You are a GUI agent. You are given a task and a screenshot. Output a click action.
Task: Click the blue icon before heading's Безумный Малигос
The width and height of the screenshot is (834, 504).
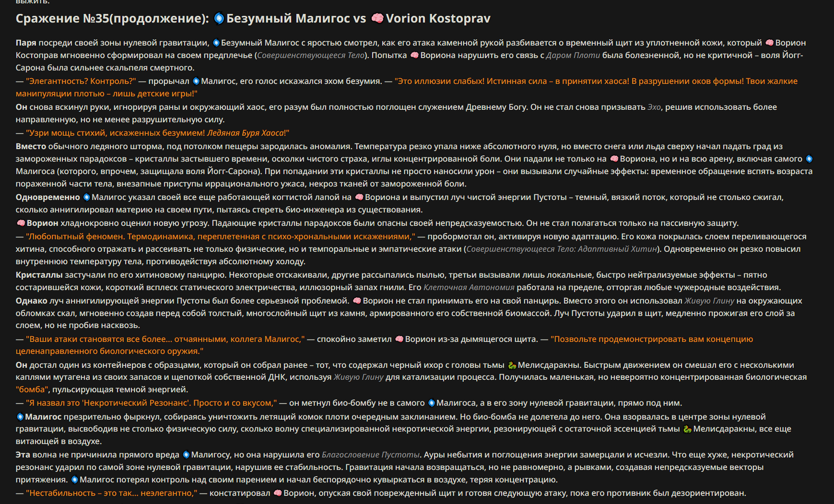(x=219, y=18)
